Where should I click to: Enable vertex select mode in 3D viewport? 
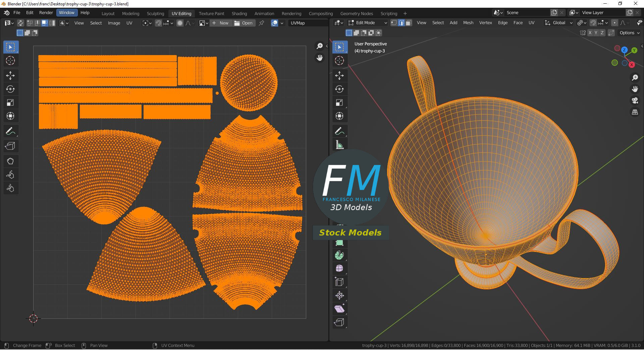tap(394, 23)
